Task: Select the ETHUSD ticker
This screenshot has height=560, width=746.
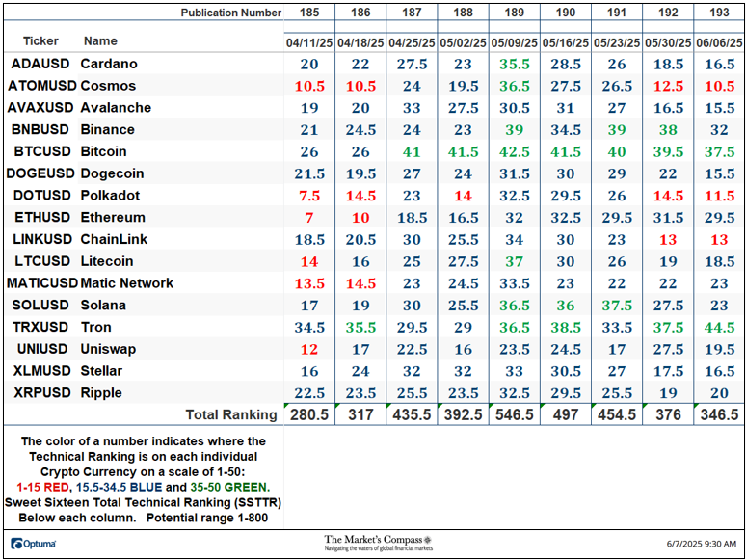Action: coord(42,217)
